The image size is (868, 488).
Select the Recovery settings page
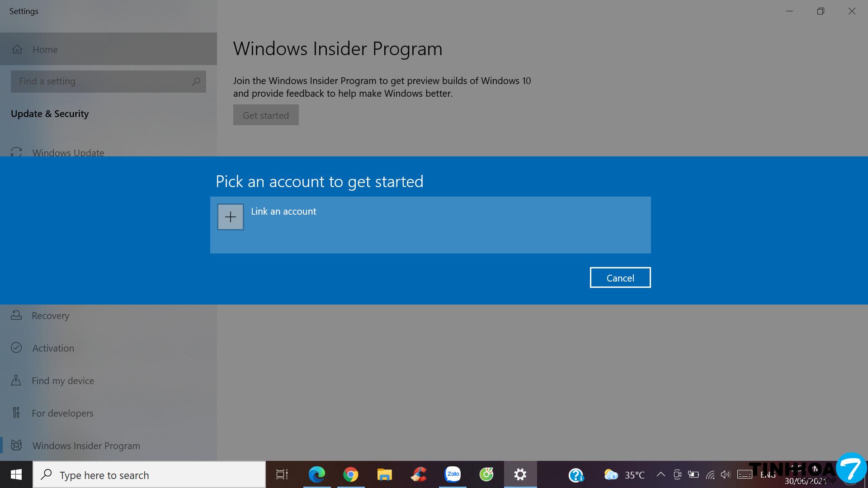(50, 315)
